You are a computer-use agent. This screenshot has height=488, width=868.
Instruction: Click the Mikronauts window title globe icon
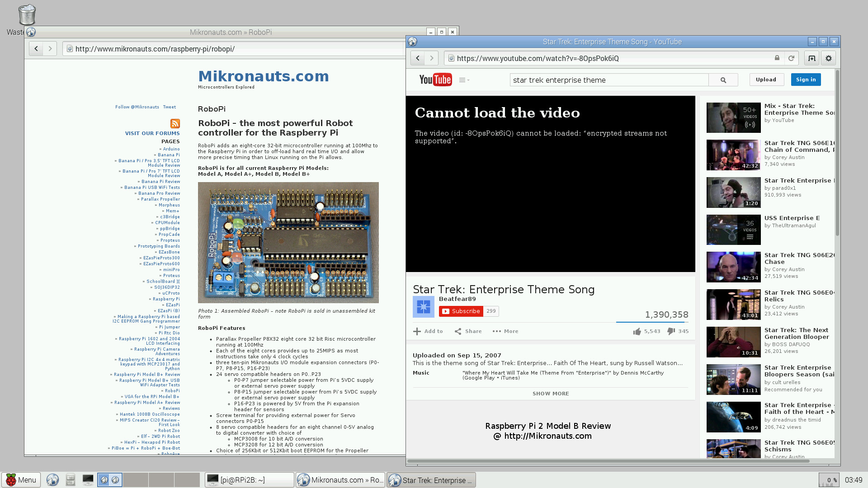click(x=31, y=32)
